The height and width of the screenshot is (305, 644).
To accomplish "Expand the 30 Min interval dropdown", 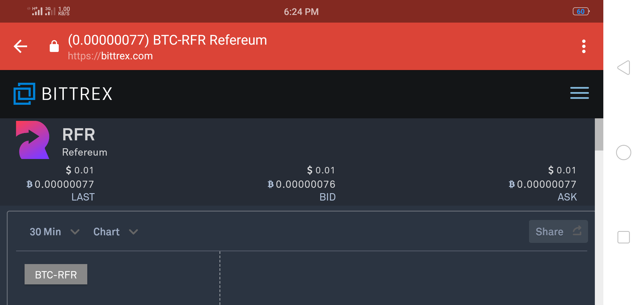I will coord(54,232).
